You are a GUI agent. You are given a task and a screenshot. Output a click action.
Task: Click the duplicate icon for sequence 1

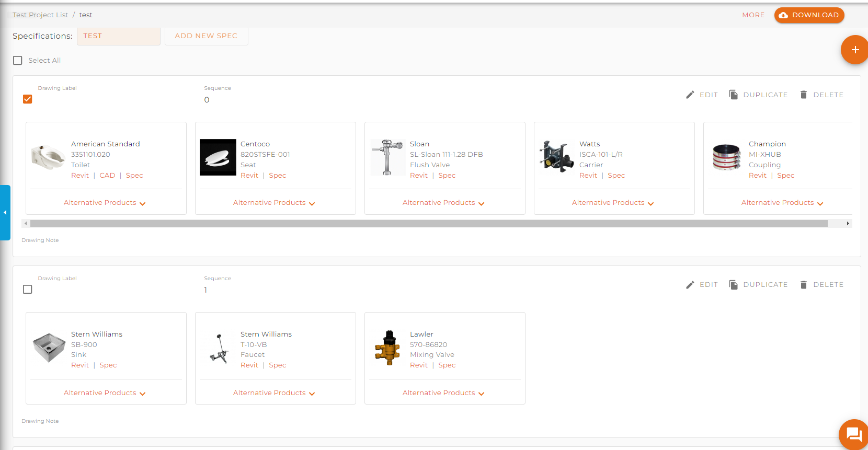point(734,285)
